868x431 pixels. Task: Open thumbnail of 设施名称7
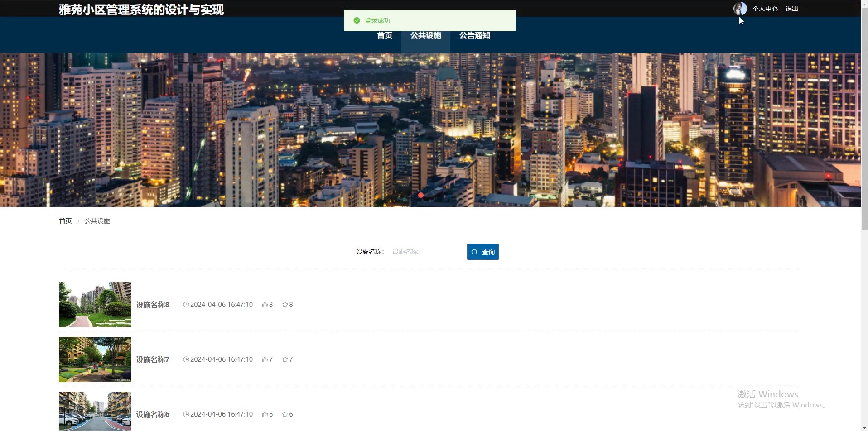[95, 359]
